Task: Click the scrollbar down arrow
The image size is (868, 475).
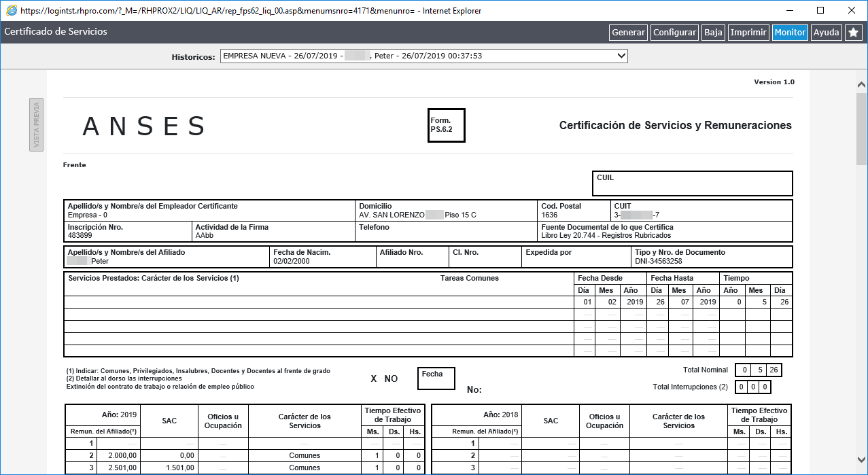Action: click(862, 459)
